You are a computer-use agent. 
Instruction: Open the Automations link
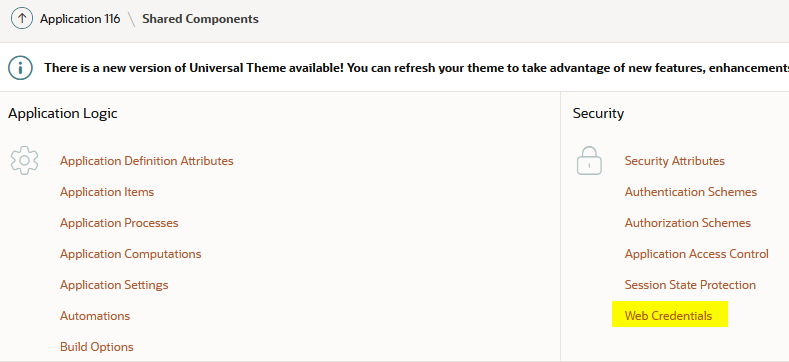[x=95, y=316]
